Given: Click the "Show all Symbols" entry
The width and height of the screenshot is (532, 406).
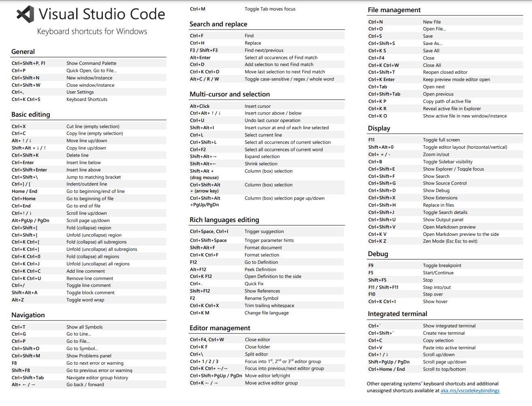Looking at the screenshot, I should click(x=84, y=327).
